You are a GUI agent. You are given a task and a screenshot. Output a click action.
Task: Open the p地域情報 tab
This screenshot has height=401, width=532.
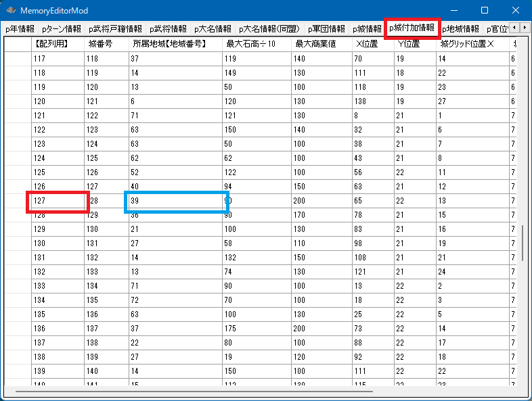point(460,29)
